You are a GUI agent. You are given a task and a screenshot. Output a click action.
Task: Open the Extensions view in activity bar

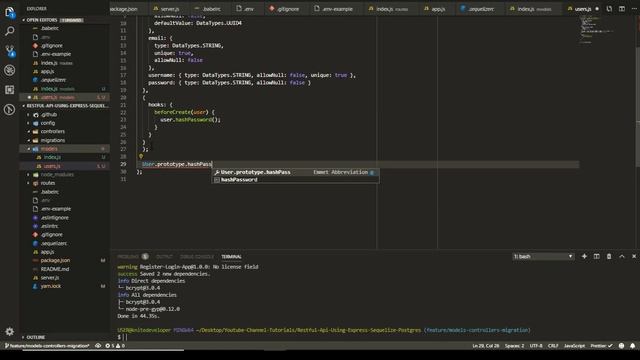[x=9, y=90]
